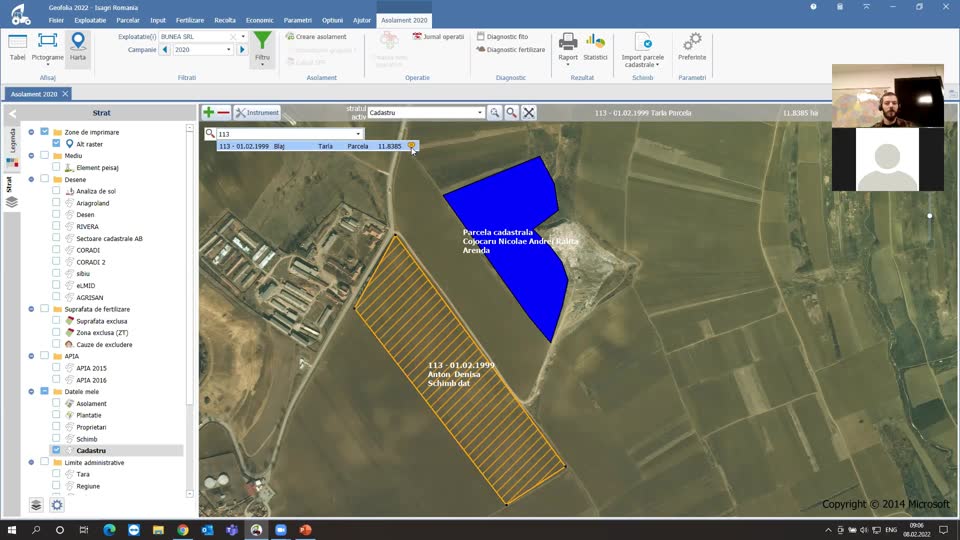Open Windows Start menu

tap(12, 530)
